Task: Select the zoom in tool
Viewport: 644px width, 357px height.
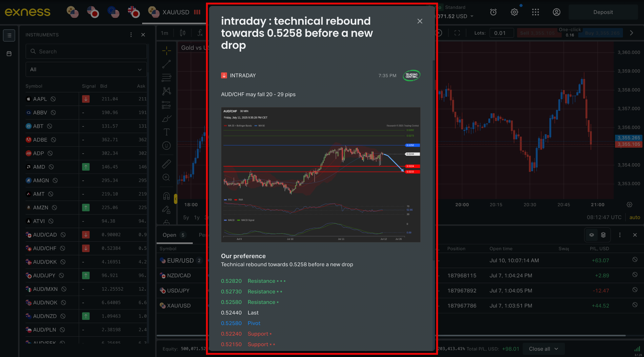Action: (167, 178)
